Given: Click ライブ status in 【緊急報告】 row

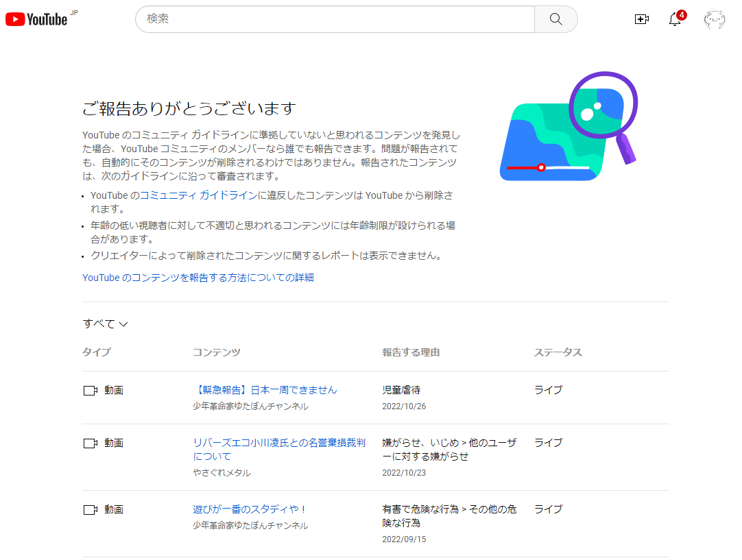Looking at the screenshot, I should pos(549,390).
